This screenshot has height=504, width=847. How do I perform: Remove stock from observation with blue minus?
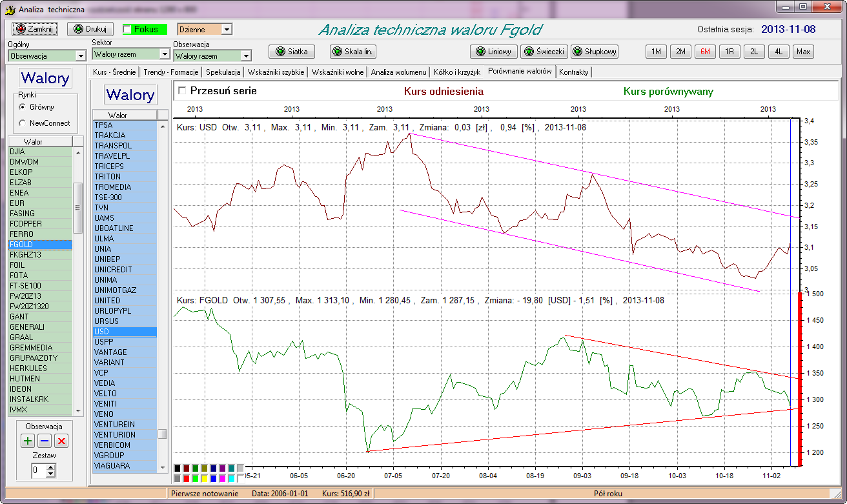click(x=45, y=441)
